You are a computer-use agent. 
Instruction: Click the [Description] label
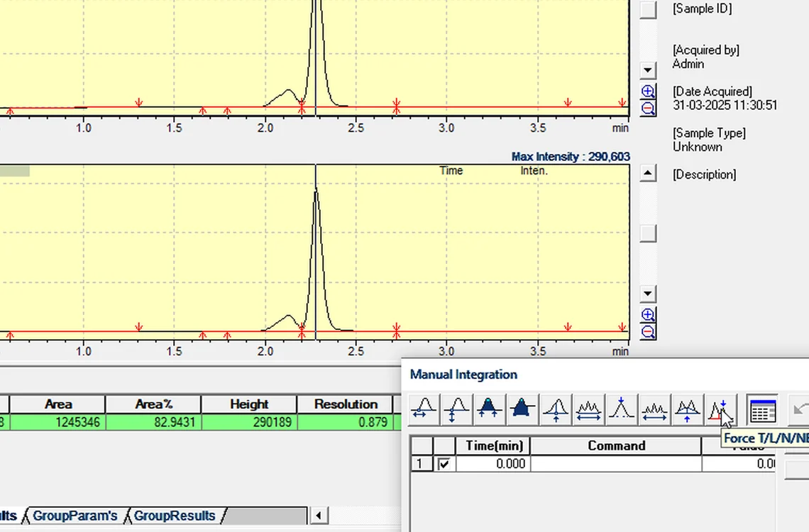pyautogui.click(x=704, y=174)
